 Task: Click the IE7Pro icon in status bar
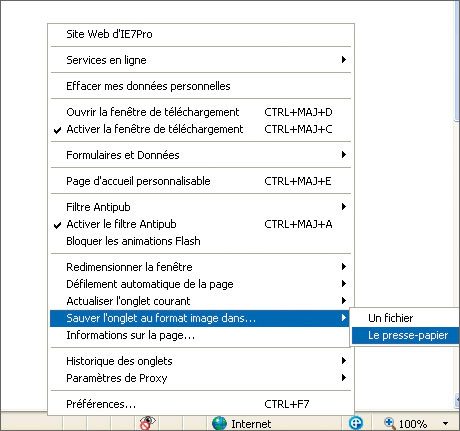(356, 423)
